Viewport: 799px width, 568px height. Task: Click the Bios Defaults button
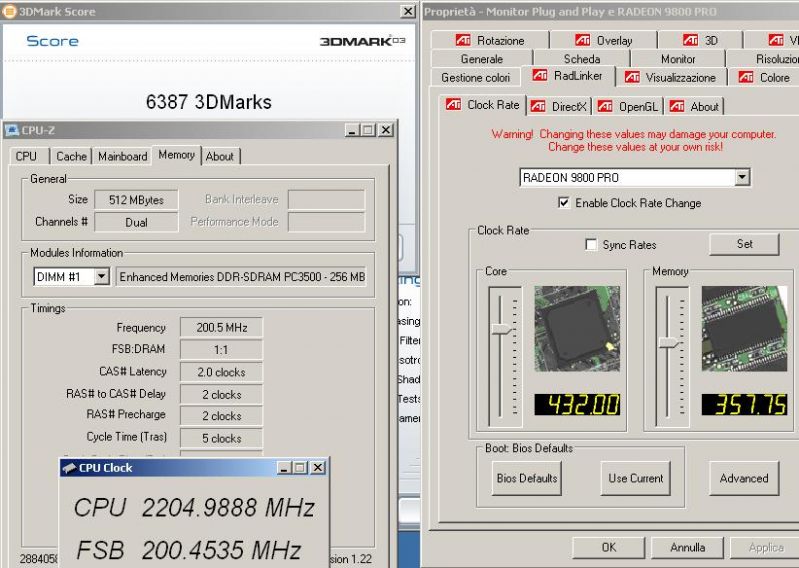click(x=527, y=478)
